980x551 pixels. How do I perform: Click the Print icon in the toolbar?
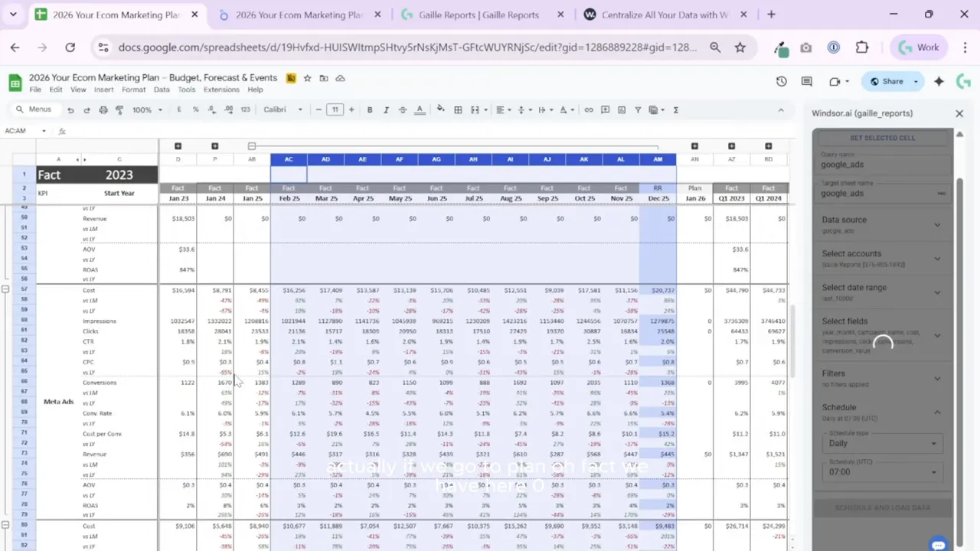(x=102, y=109)
